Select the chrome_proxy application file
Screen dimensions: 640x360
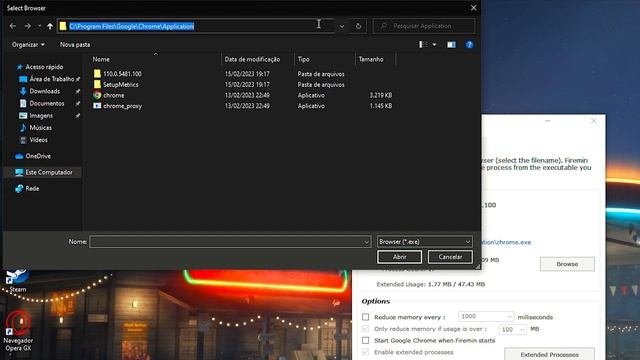(x=122, y=106)
